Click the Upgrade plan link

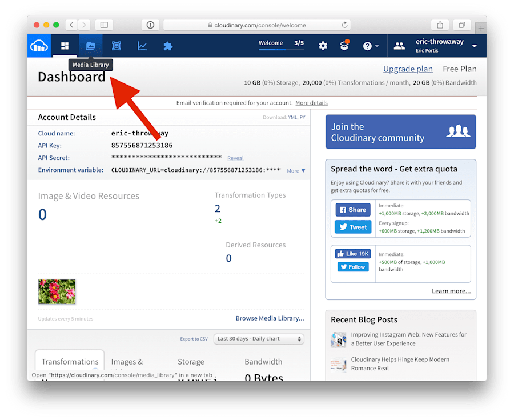(x=408, y=69)
